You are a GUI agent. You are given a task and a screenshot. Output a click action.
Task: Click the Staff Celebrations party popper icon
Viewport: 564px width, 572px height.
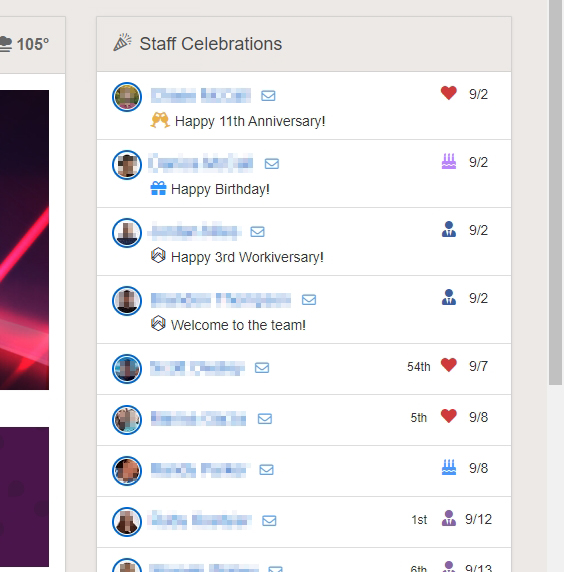pyautogui.click(x=123, y=43)
